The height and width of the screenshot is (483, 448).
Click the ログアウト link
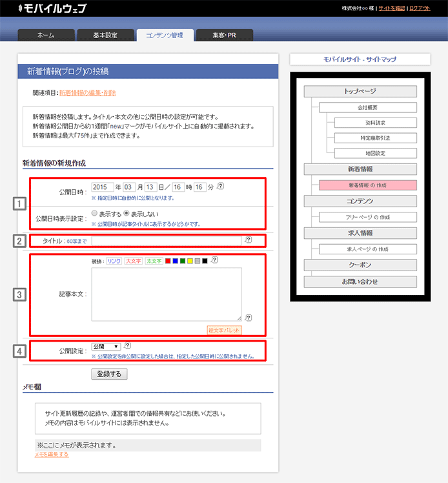point(420,8)
